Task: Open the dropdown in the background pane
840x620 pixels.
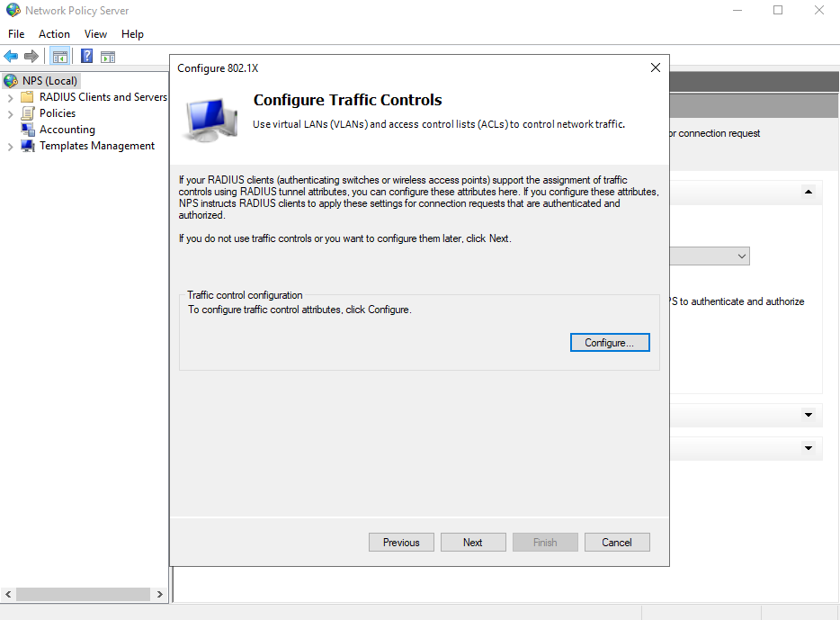Action: [x=741, y=256]
